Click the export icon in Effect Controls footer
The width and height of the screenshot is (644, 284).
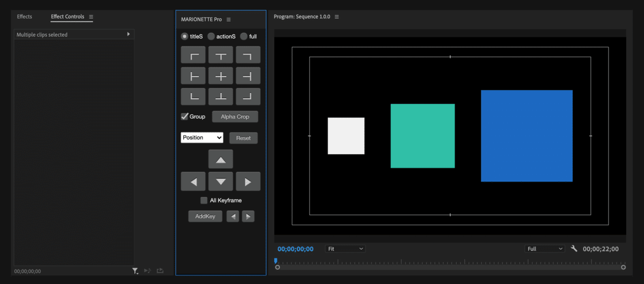[160, 271]
